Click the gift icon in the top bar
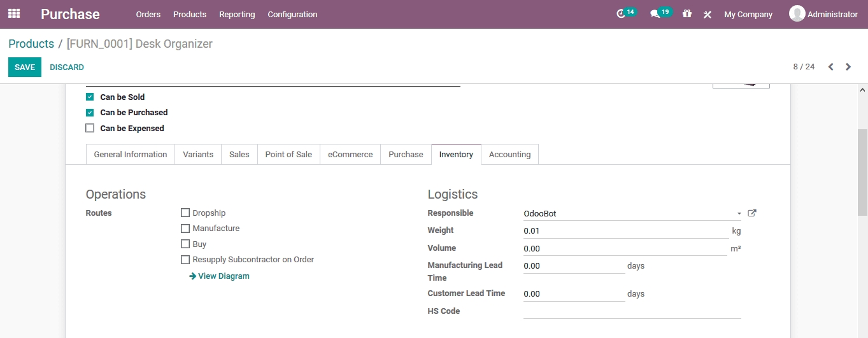 click(687, 14)
